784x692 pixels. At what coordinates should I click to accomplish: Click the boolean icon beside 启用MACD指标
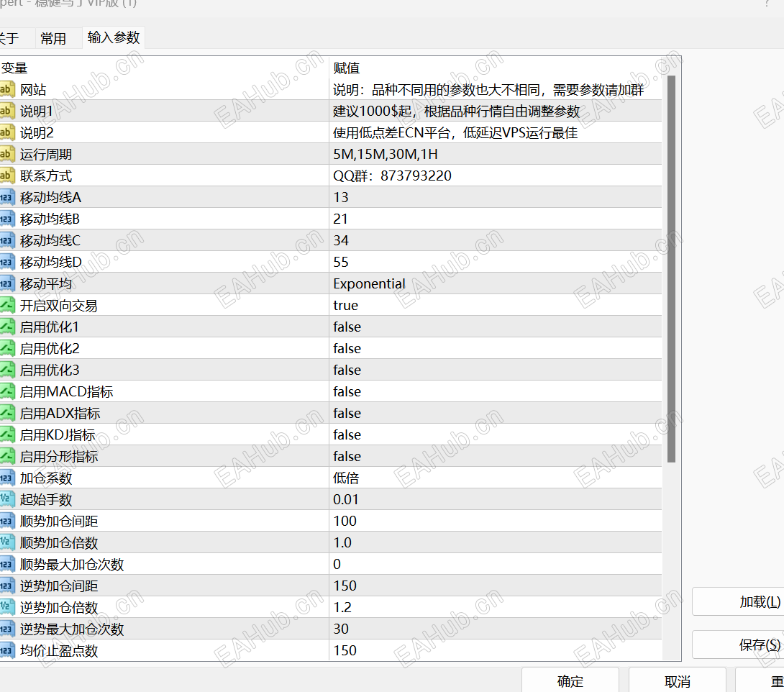(x=6, y=391)
